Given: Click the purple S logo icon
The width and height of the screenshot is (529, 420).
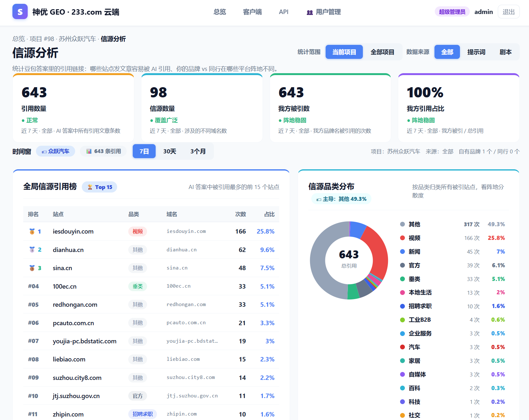Looking at the screenshot, I should 20,12.
